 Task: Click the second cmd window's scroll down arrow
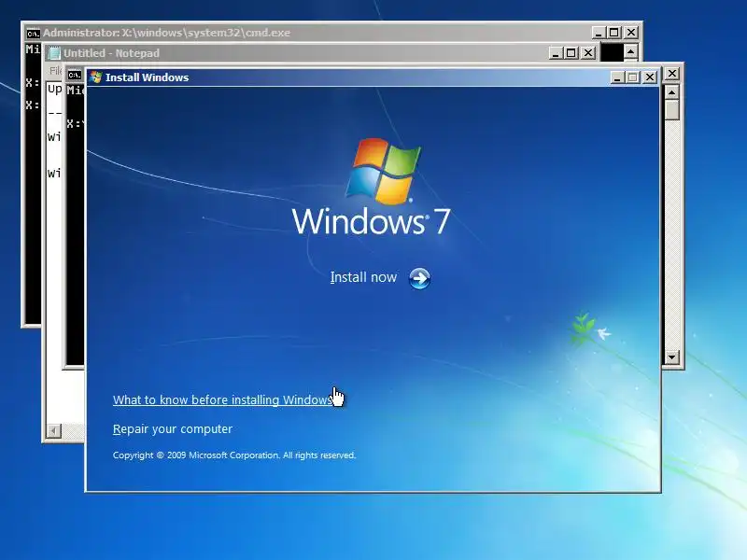(x=671, y=357)
